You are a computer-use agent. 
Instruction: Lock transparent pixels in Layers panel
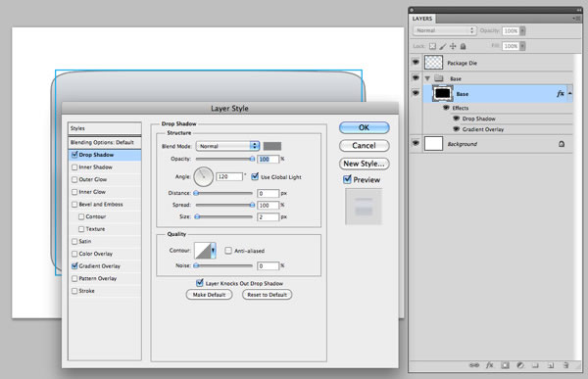coord(432,46)
